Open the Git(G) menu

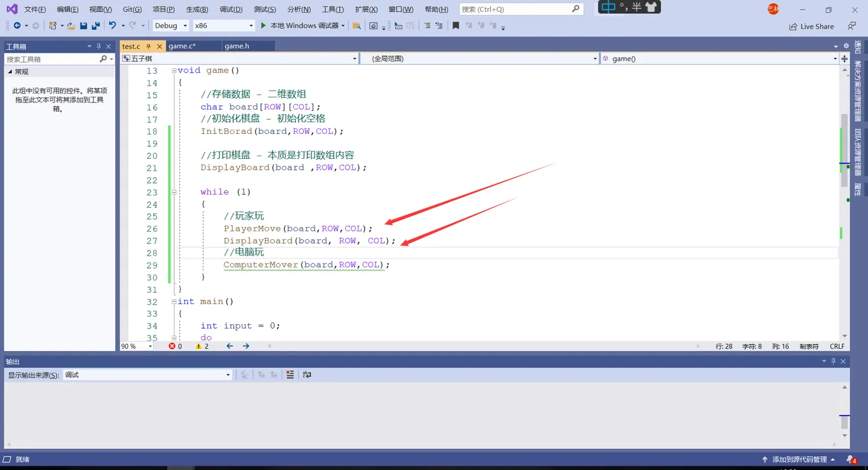132,9
